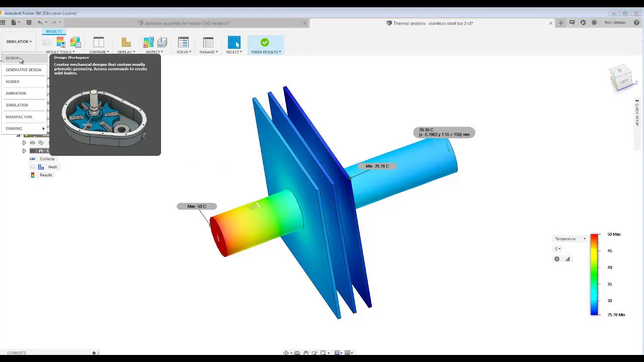The image size is (644, 362).
Task: Close the stabiliser assembly document tab
Action: [x=304, y=23]
